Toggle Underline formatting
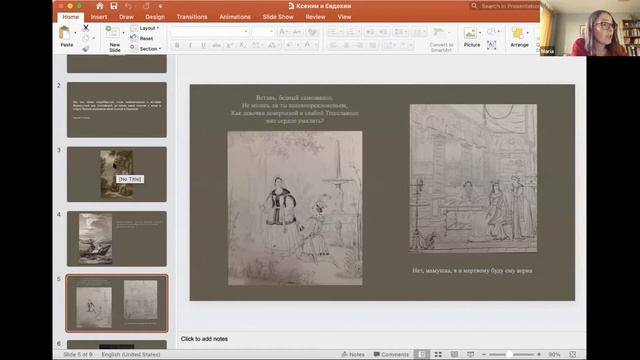Image resolution: width=640 pixels, height=360 pixels. pyautogui.click(x=203, y=45)
